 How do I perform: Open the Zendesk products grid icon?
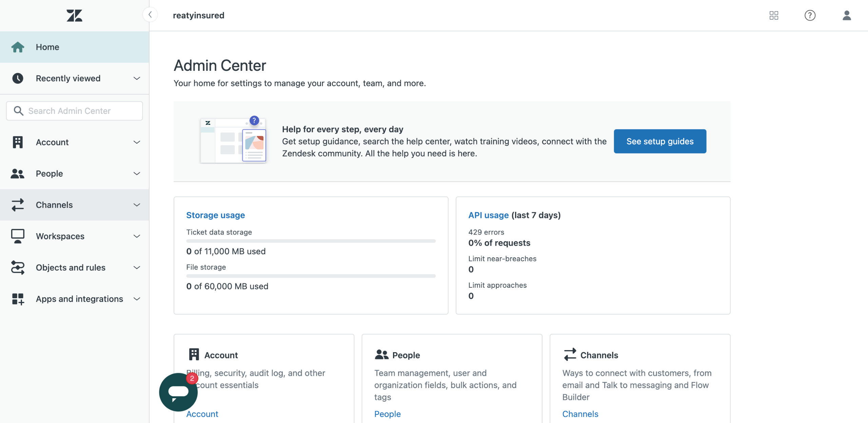coord(774,15)
